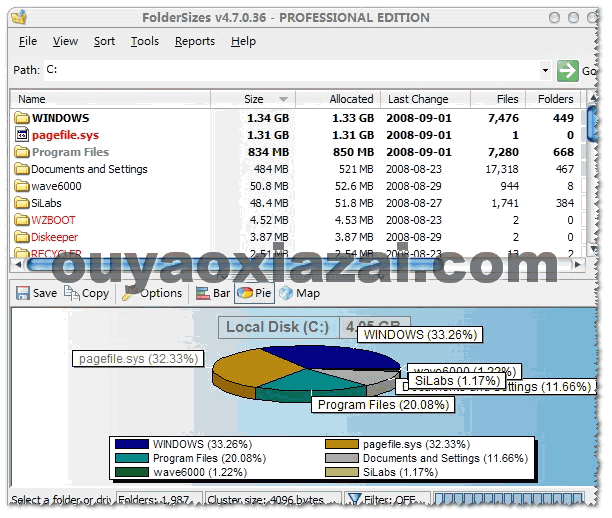Sort by the Folders column header
Screen dimensions: 612x518
coord(553,99)
